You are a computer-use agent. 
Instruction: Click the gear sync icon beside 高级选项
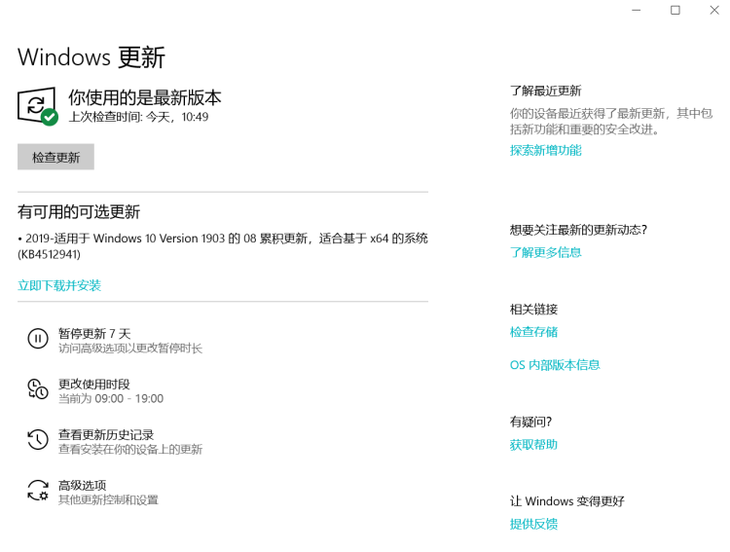pos(38,491)
